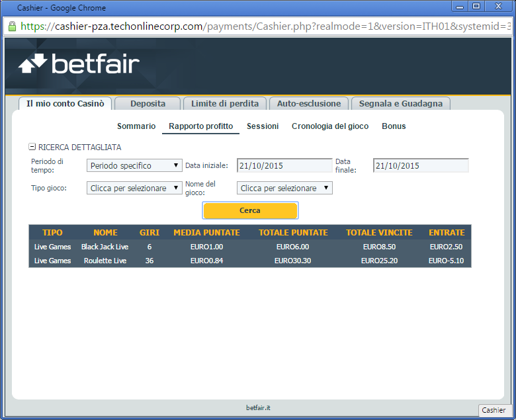
Task: Click Live Games in the Roulette row
Action: click(x=53, y=261)
